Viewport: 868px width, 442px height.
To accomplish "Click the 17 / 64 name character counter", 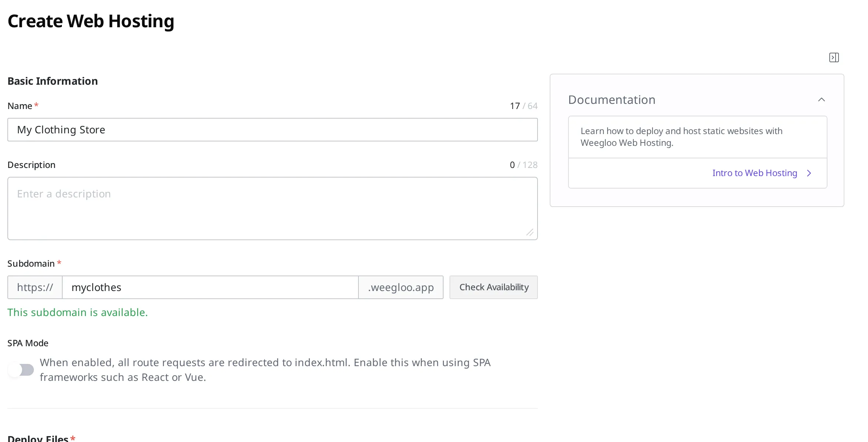I will (x=524, y=106).
